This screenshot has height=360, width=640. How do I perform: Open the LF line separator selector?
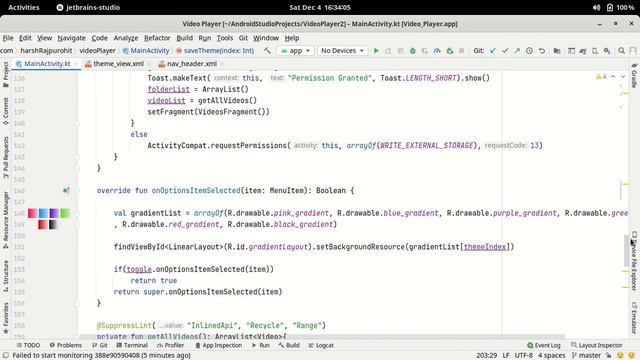point(506,356)
